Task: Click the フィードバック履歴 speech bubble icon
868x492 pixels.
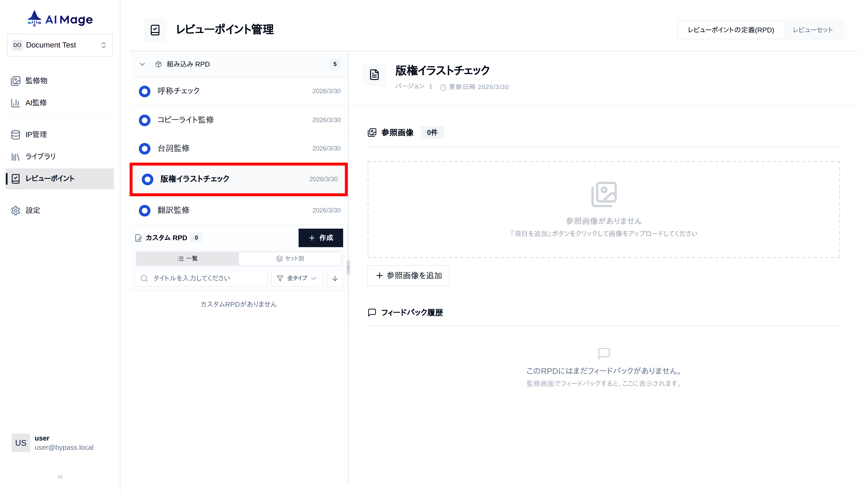Action: pos(372,313)
